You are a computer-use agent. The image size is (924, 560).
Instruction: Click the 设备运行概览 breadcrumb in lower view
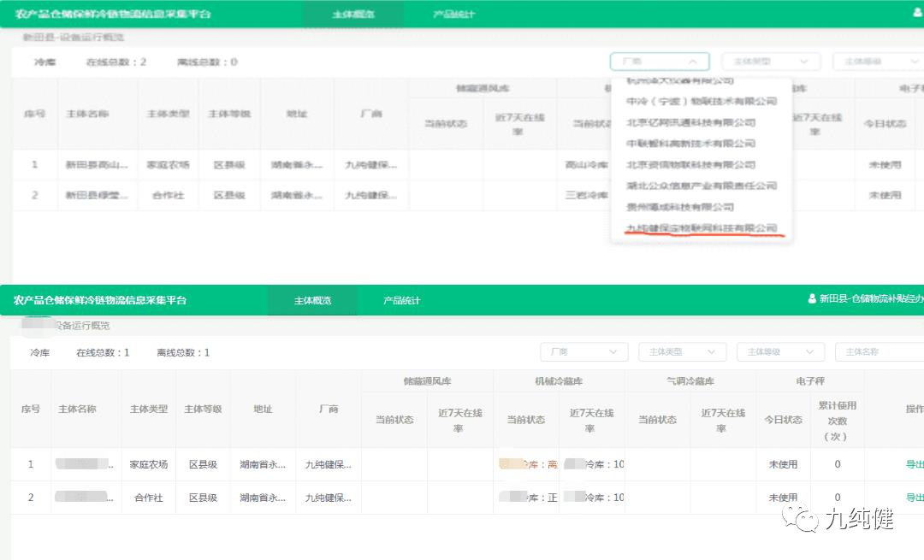click(82, 325)
